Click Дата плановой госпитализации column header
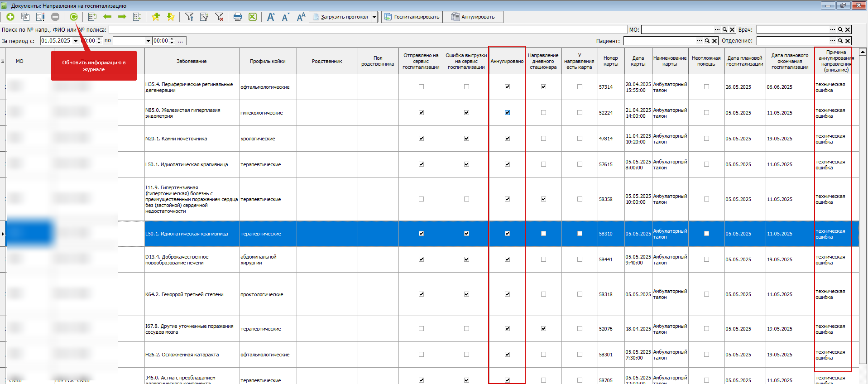This screenshot has height=384, width=868. (x=745, y=61)
